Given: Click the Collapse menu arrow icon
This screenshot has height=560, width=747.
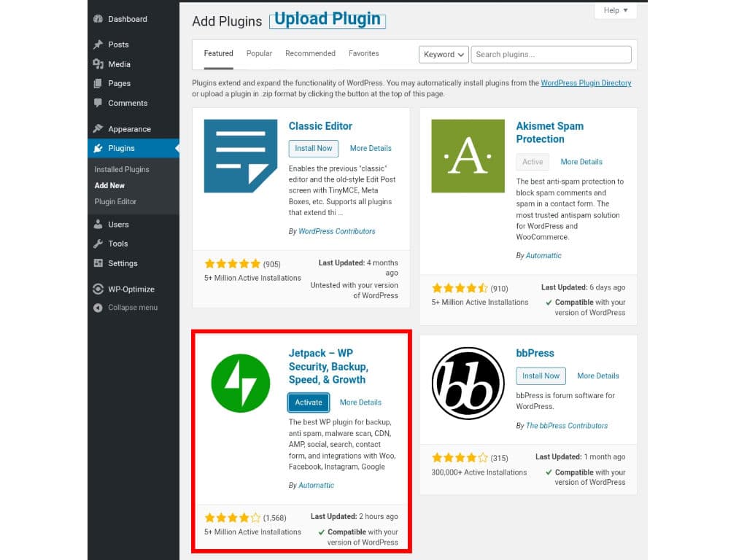Looking at the screenshot, I should pos(98,308).
